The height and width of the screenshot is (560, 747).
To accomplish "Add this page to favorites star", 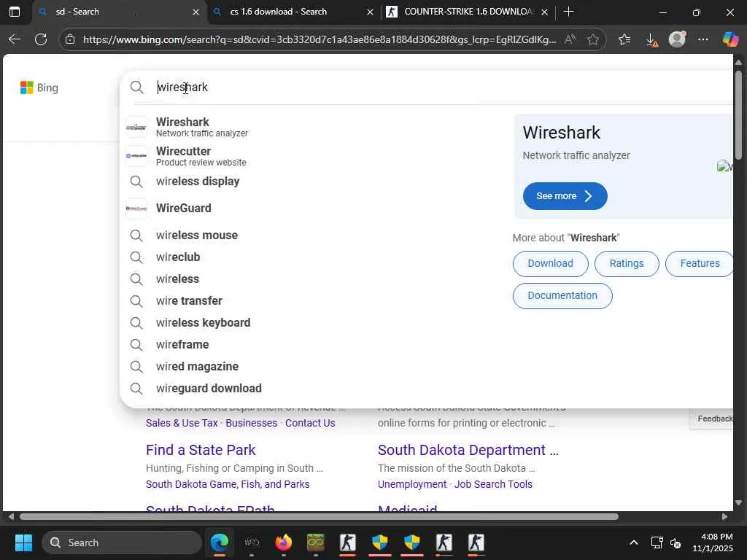I will [592, 39].
